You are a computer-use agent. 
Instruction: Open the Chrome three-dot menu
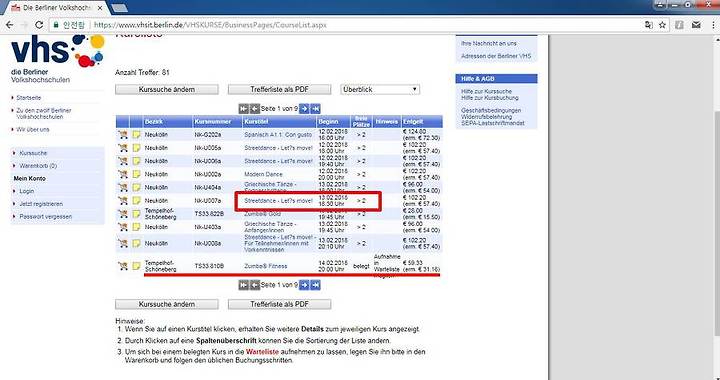pyautogui.click(x=713, y=25)
